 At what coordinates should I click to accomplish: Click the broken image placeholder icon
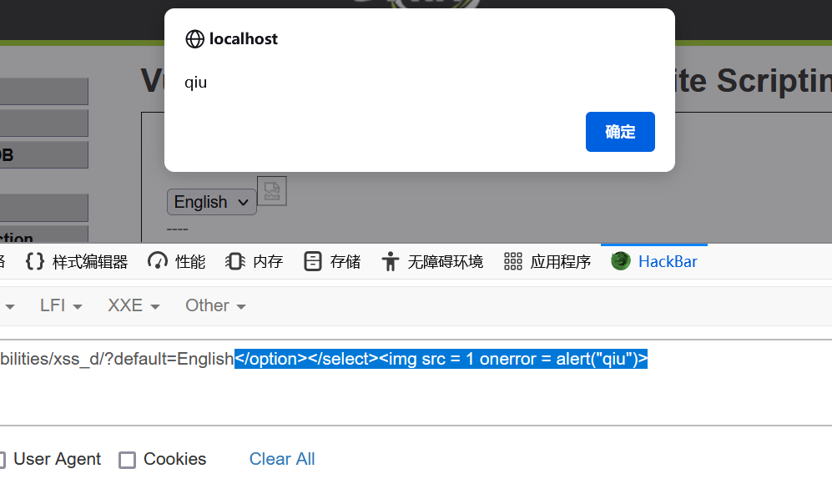[x=273, y=190]
